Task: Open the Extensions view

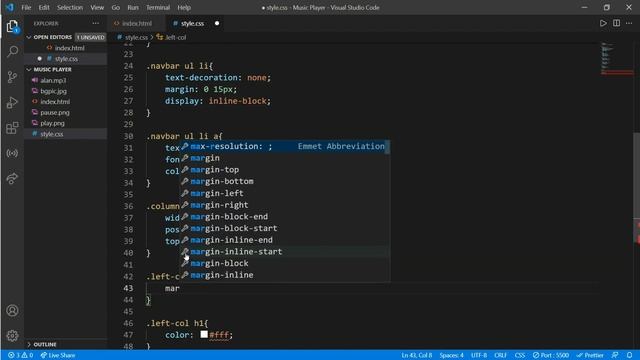Action: tap(12, 128)
